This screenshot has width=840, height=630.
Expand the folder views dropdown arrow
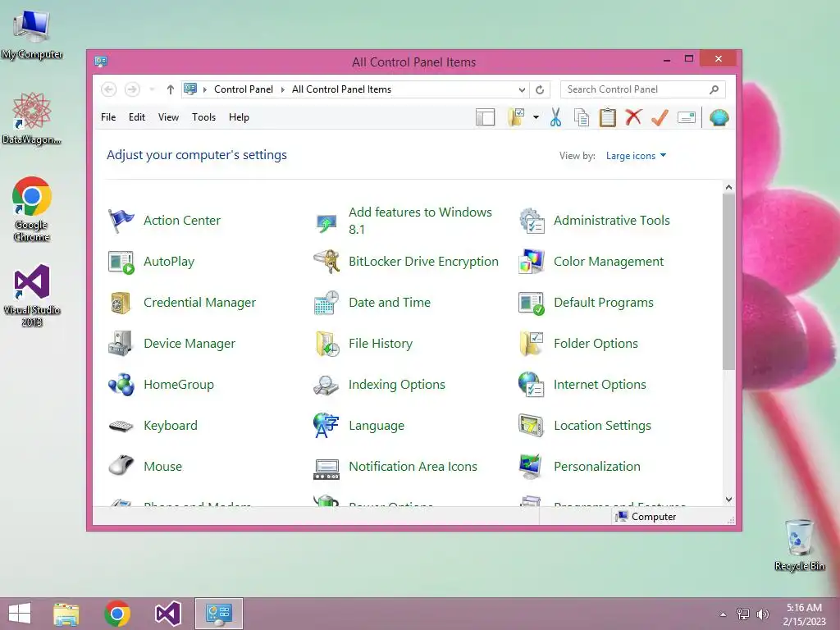[x=536, y=117]
